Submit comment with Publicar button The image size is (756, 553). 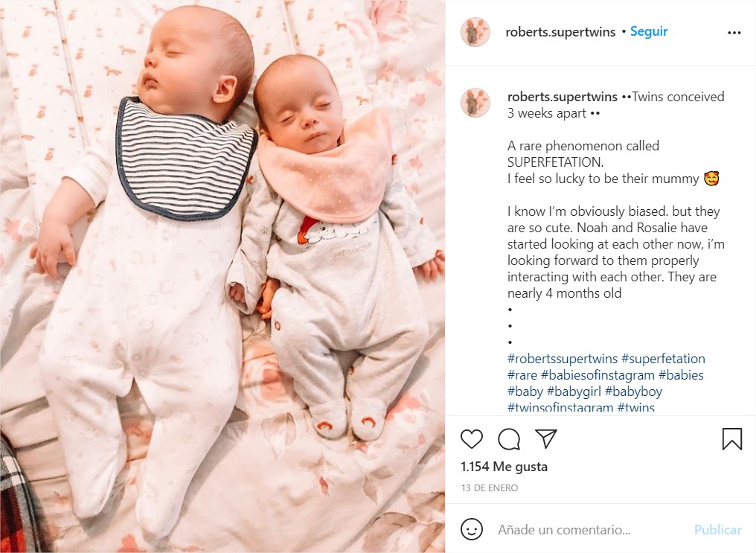point(717,530)
